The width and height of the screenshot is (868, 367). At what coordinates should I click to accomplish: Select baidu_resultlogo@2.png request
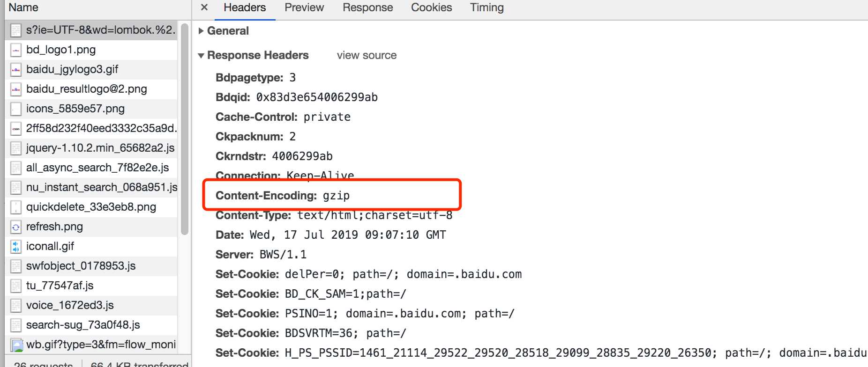[x=91, y=89]
